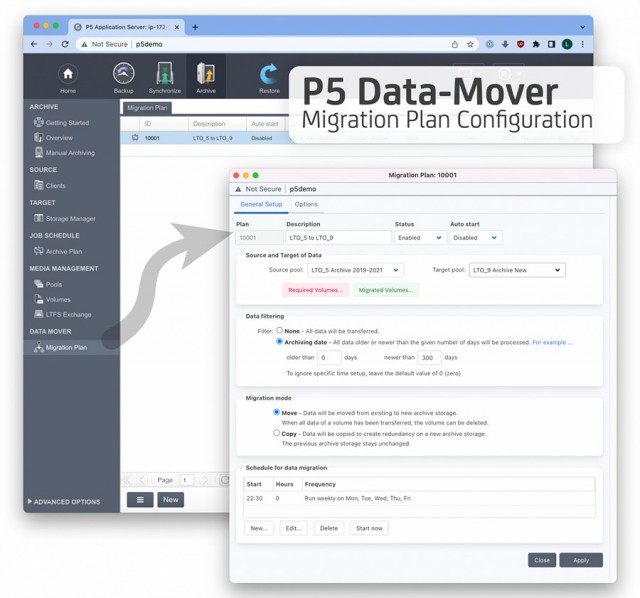Open Volumes under Media Management

pos(52,299)
